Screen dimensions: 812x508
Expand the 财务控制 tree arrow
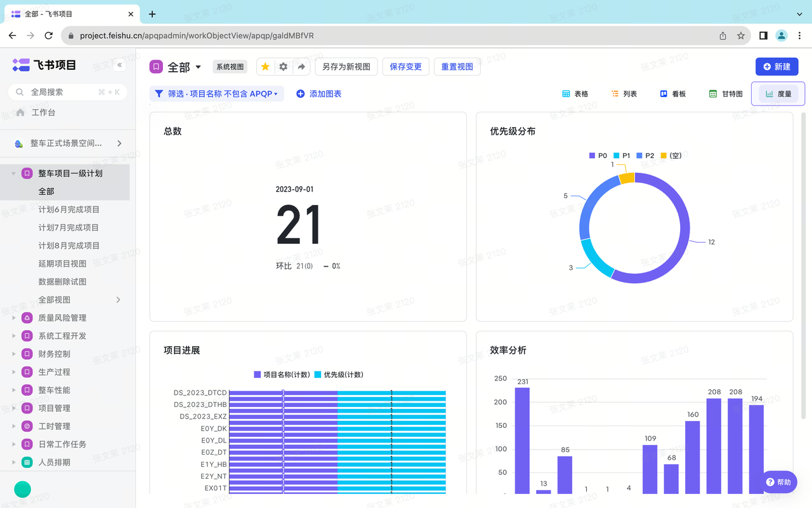pyautogui.click(x=14, y=354)
